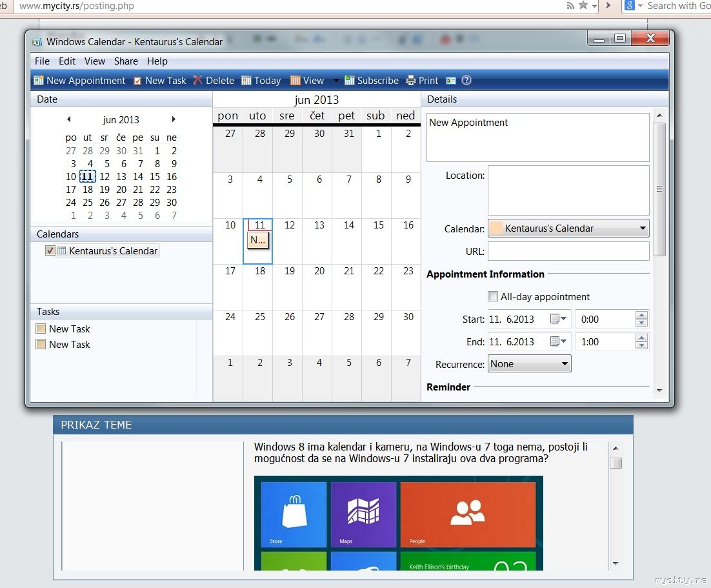Screen dimensions: 711x588
Task: Click the URL input field
Action: 568,251
